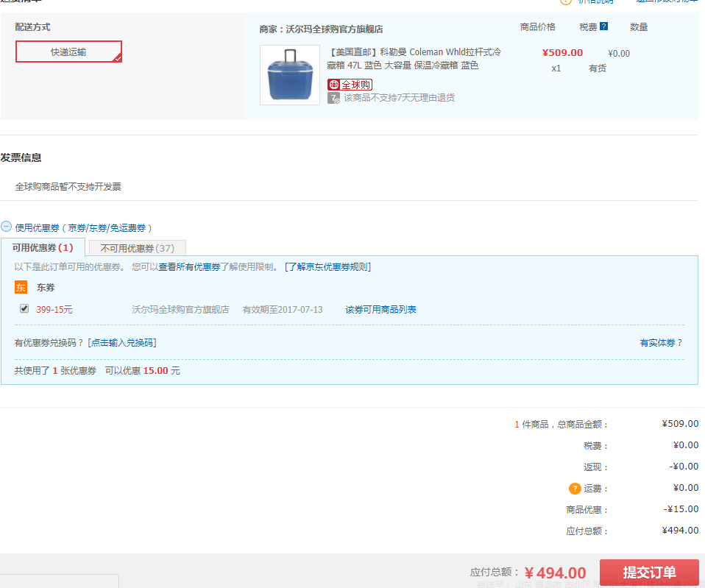Open the 查看所有优惠券 link

[189, 267]
